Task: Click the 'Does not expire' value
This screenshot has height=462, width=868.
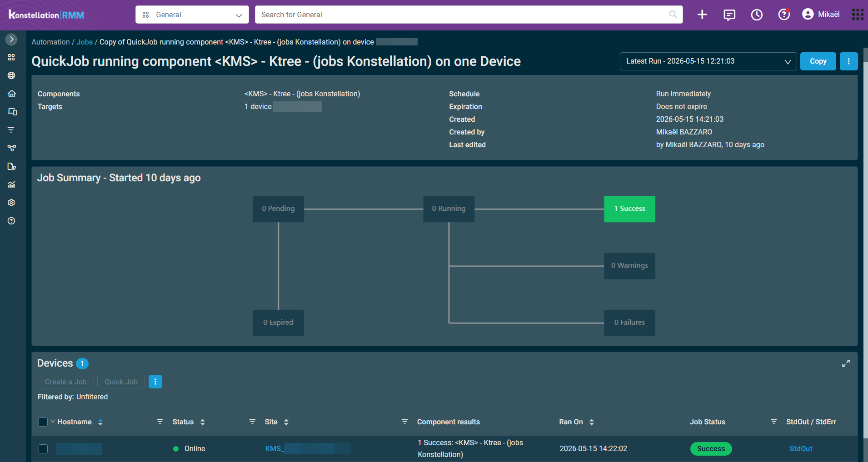Action: click(x=681, y=106)
